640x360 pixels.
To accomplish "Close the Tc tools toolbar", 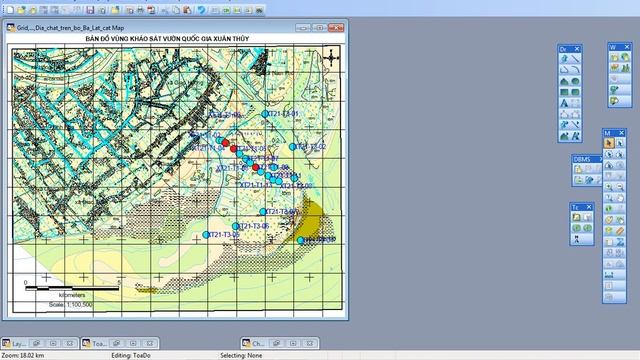I will (x=589, y=207).
